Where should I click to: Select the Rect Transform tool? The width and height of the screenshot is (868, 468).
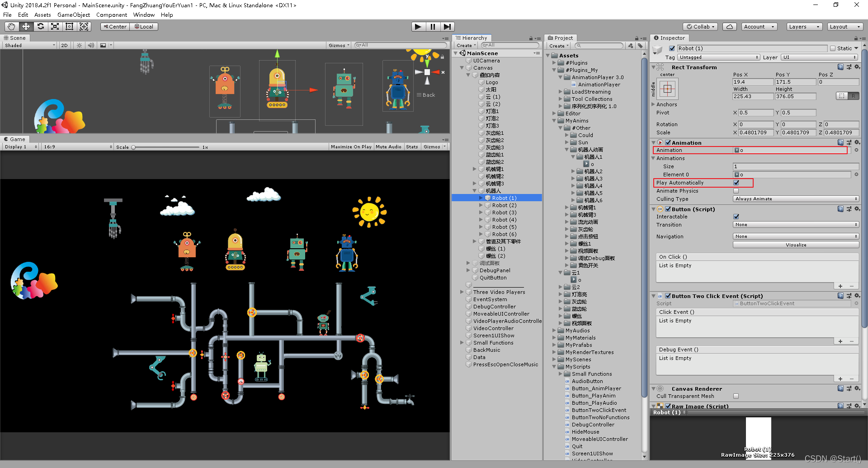(69, 27)
